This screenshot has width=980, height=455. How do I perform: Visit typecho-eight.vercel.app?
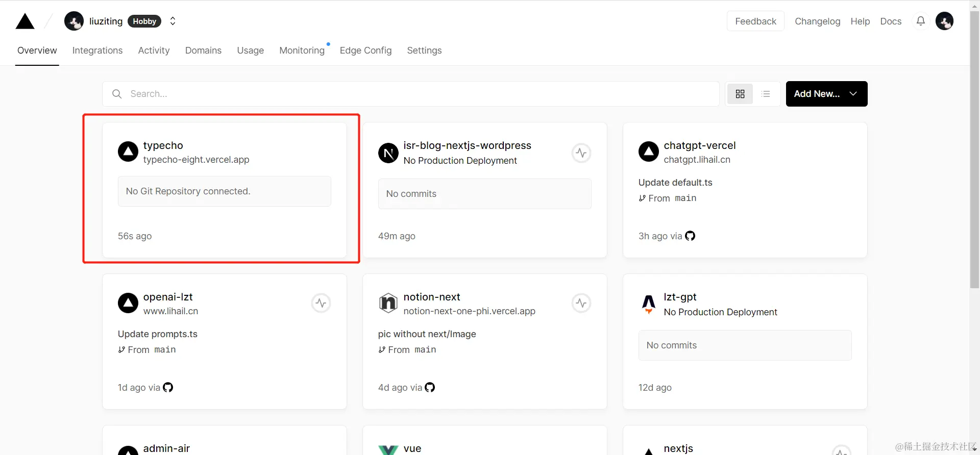pyautogui.click(x=196, y=160)
